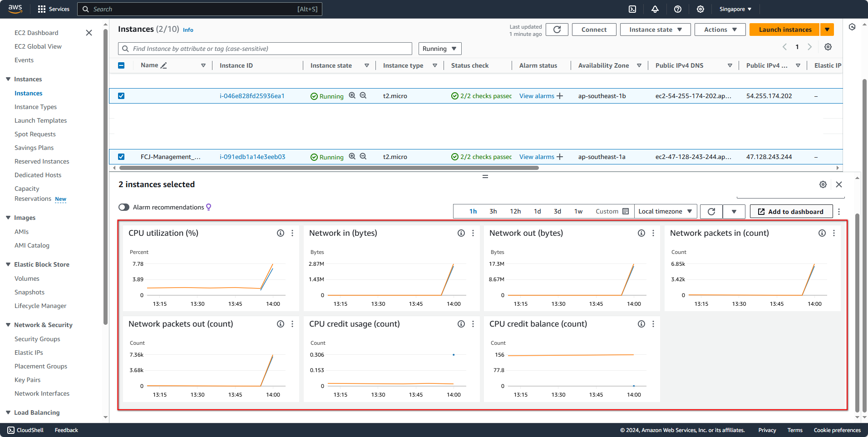The image size is (868, 437).
Task: Click Add to dashboard button
Action: pos(791,212)
